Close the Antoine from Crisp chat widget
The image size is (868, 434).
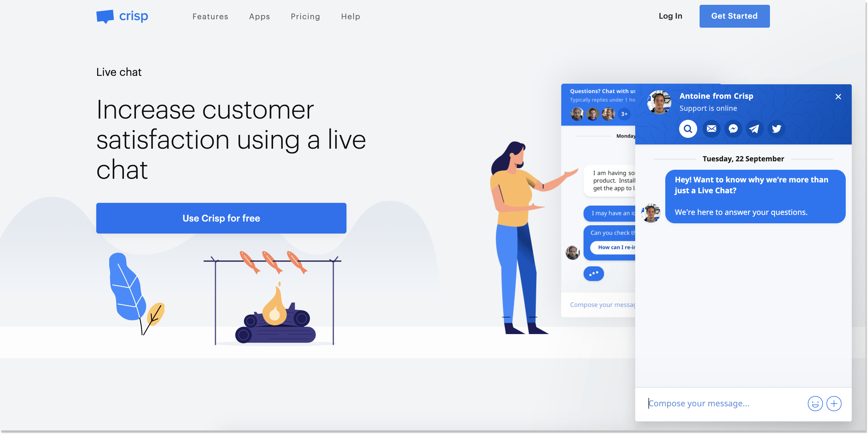pyautogui.click(x=839, y=96)
